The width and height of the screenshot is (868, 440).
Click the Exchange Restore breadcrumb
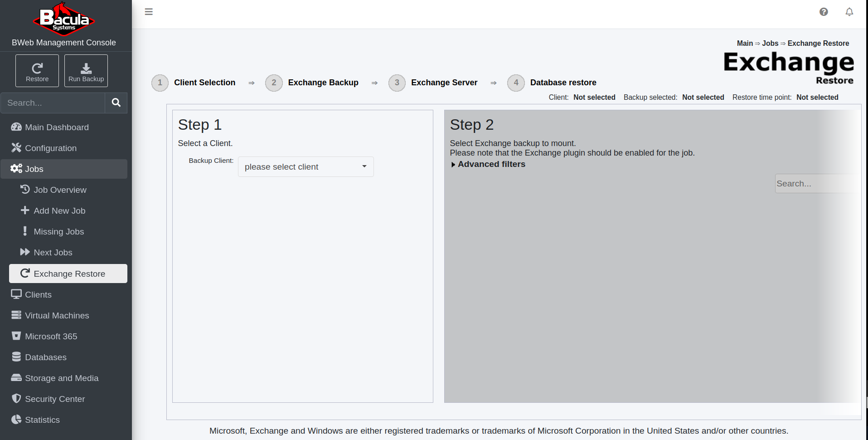click(818, 43)
